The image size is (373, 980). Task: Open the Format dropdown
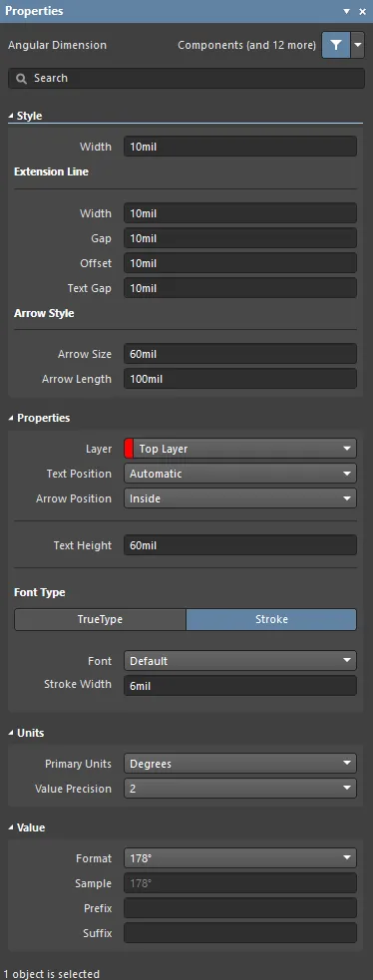[x=240, y=858]
